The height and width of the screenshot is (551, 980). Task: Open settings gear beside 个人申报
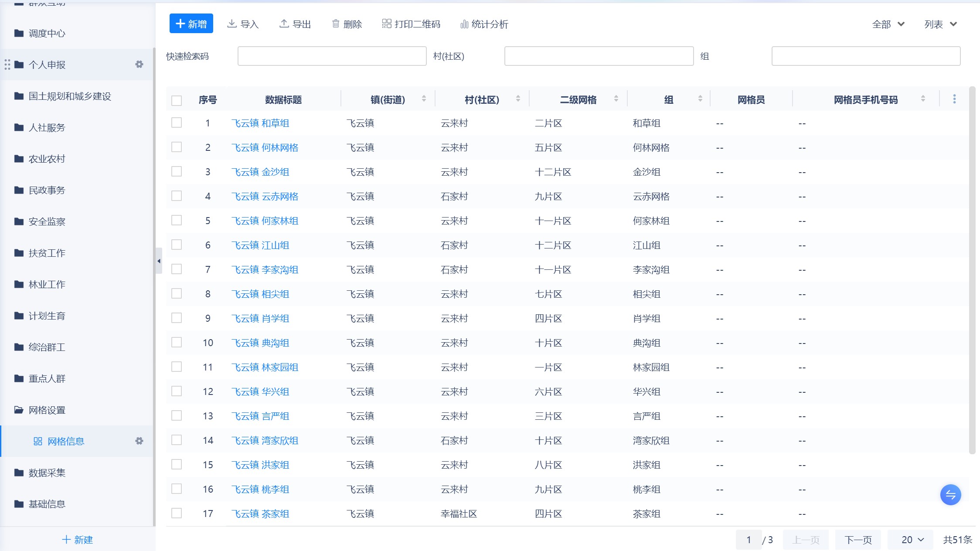[x=139, y=65]
